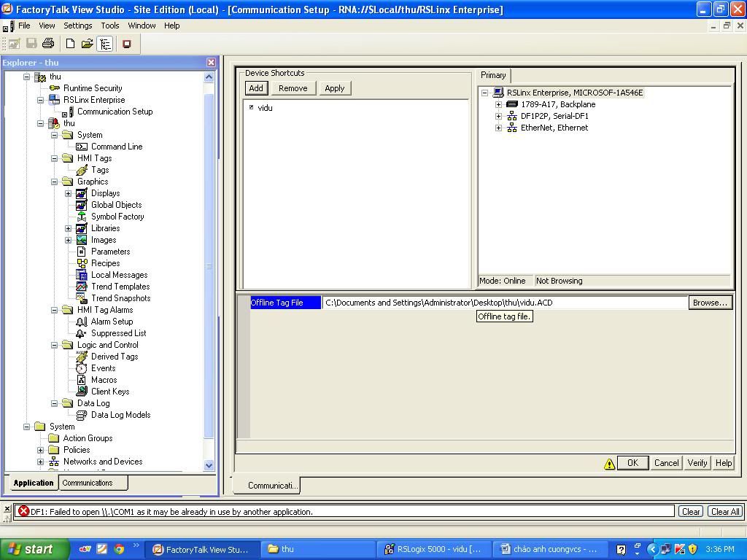Image resolution: width=747 pixels, height=560 pixels.
Task: Toggle the Explorer tree toolbar icon
Action: (x=105, y=44)
